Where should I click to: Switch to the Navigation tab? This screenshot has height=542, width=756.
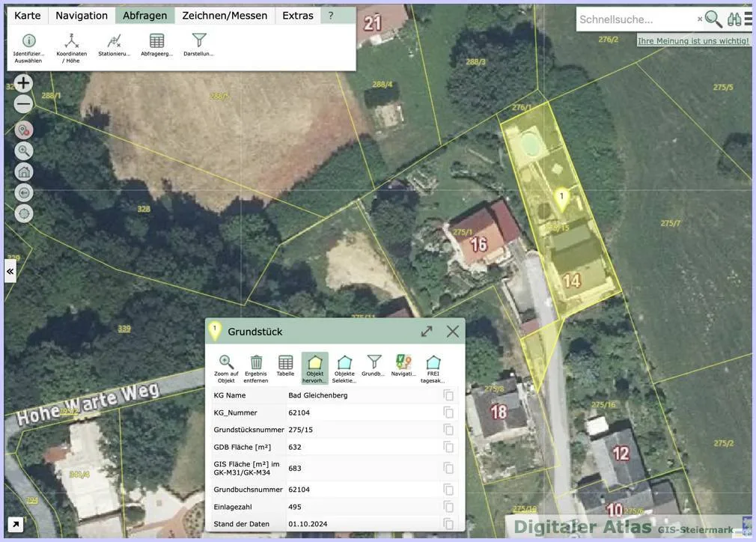click(82, 16)
